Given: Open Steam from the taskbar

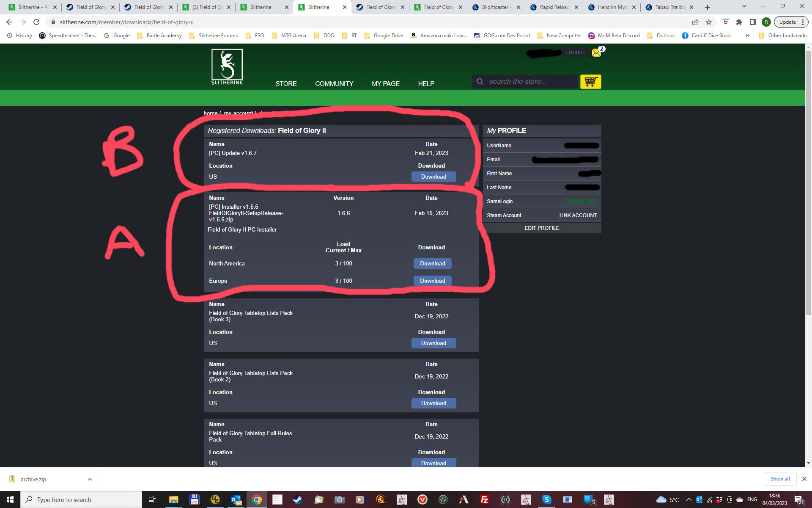Looking at the screenshot, I should (298, 500).
